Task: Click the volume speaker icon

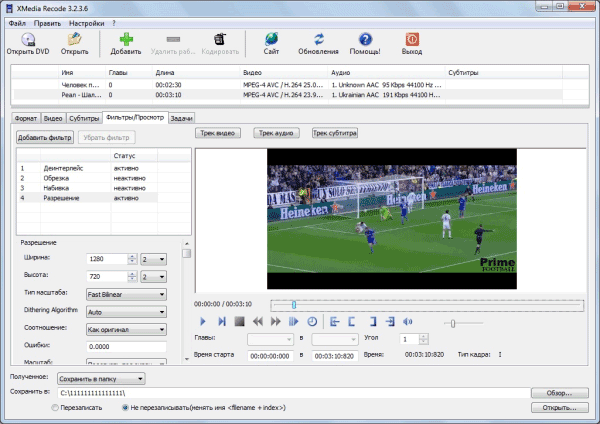Action: click(407, 321)
